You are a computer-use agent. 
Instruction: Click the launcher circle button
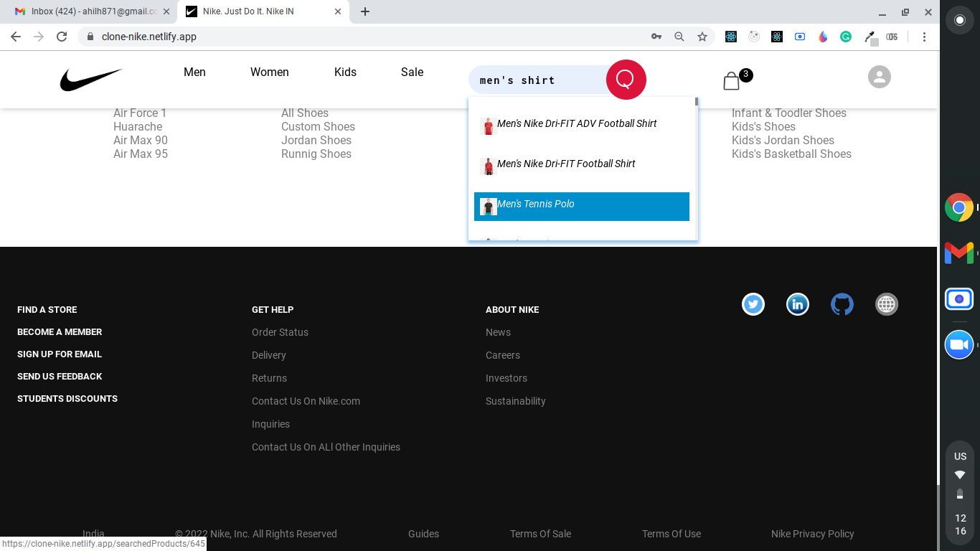(x=960, y=20)
